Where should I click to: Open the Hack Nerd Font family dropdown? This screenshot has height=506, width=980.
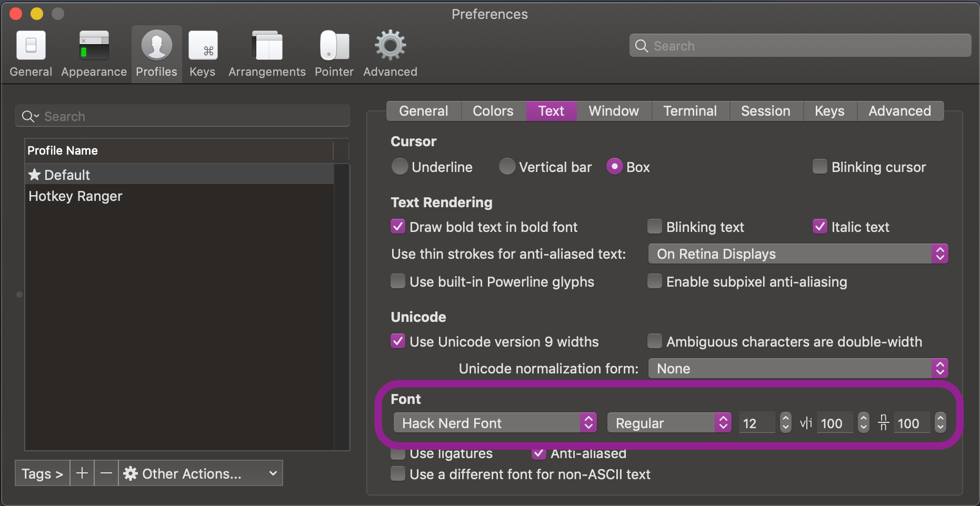click(x=495, y=423)
